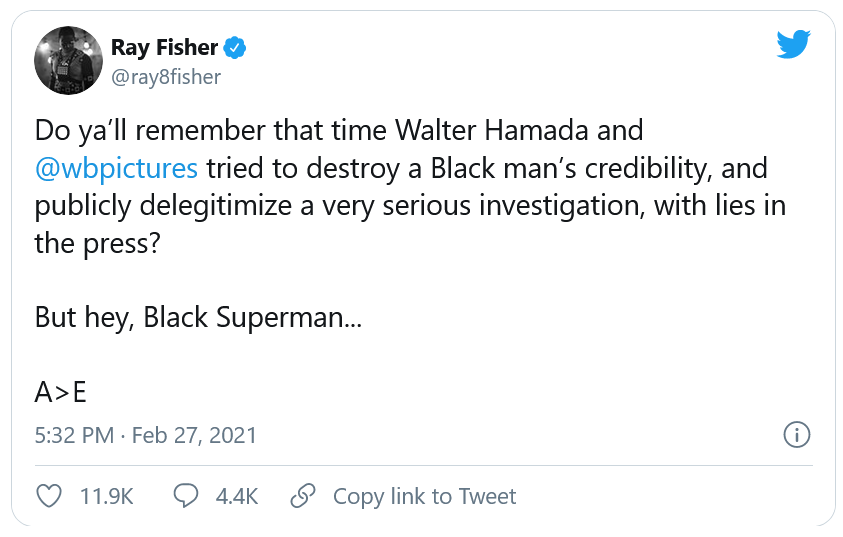Open the Ray Fisher display name
Viewport: 843px width, 537px height.
(x=164, y=48)
